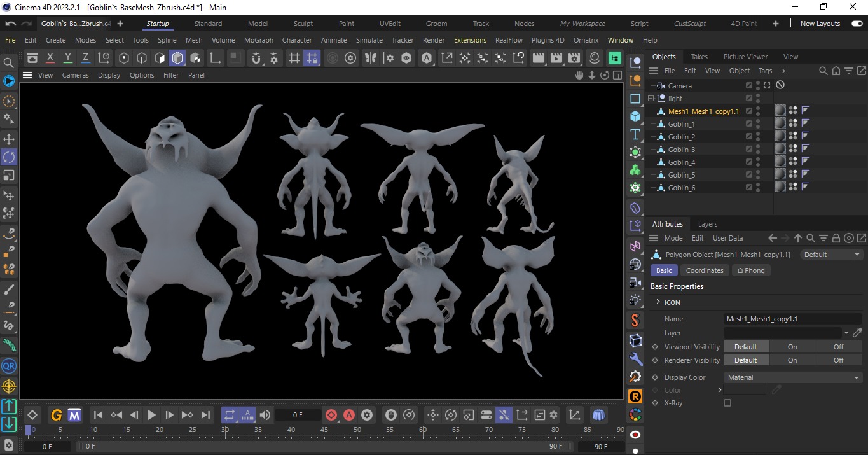Go to the end of animation
Viewport: 868px width, 455px height.
(205, 415)
